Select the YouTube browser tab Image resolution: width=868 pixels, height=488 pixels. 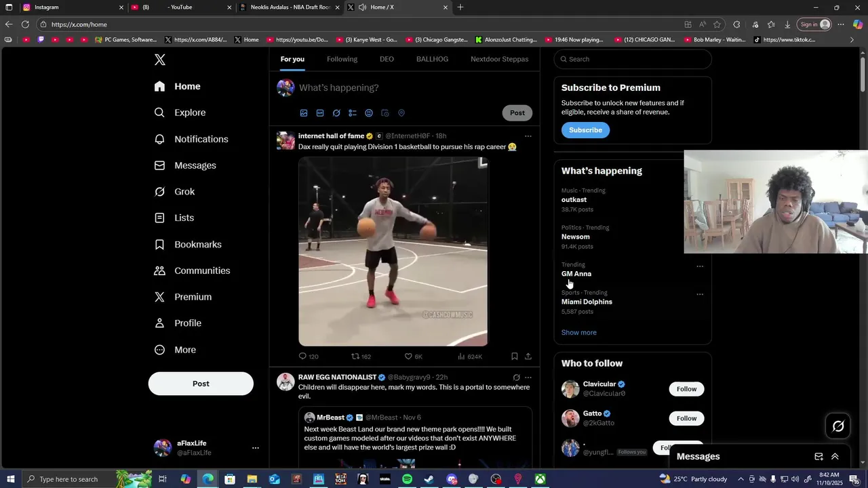click(x=181, y=7)
